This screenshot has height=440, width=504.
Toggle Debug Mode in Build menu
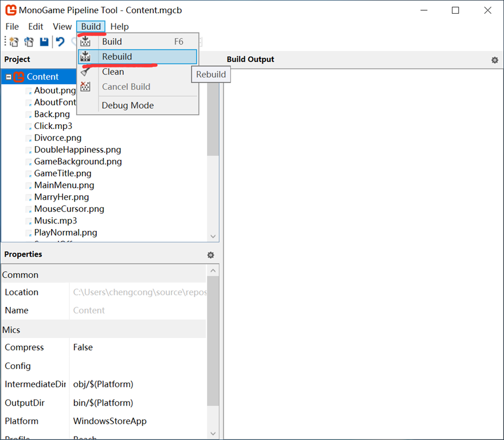pos(127,105)
